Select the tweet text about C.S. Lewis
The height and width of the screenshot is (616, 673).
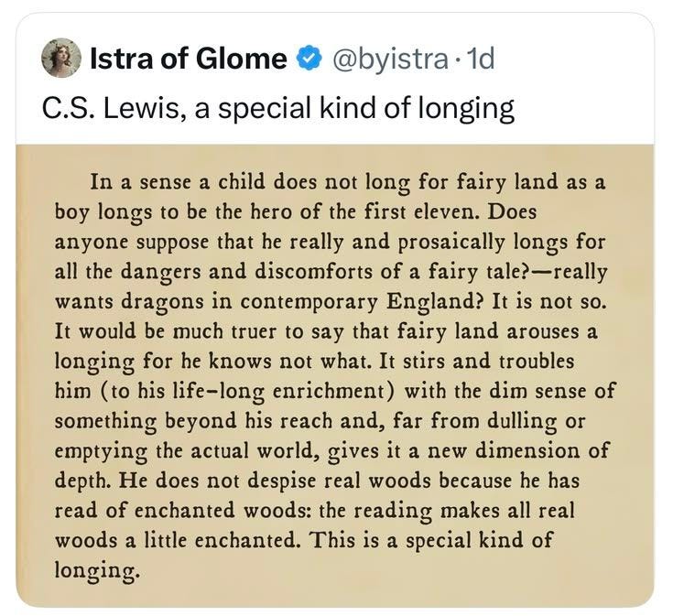point(278,108)
